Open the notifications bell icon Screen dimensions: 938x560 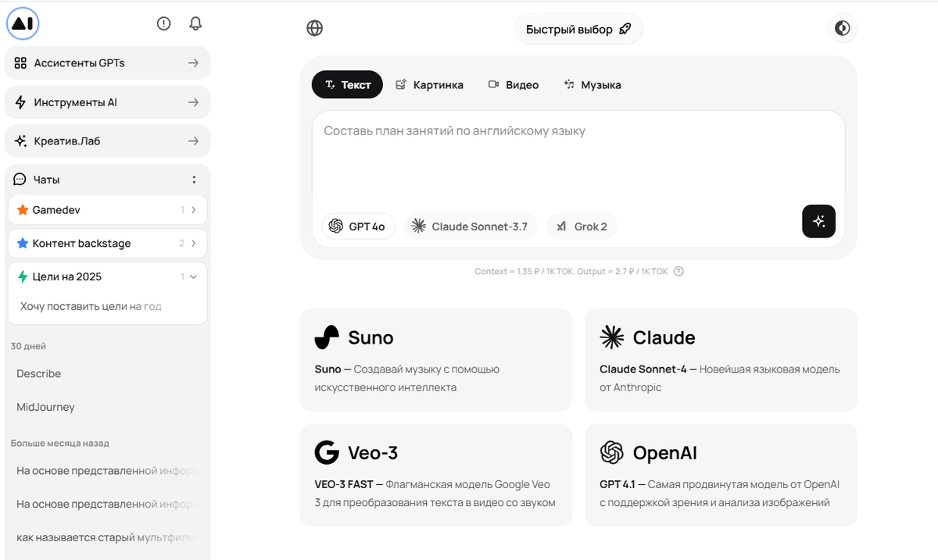196,23
